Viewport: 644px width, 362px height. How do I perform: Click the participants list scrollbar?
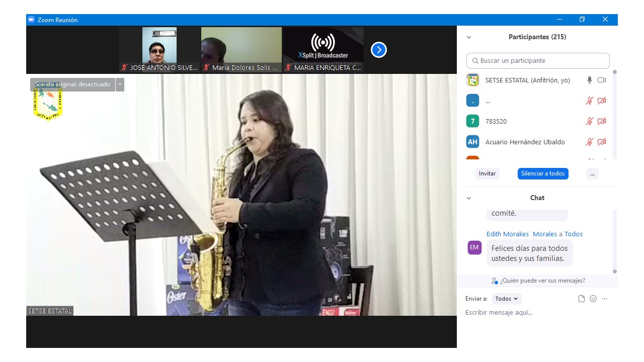coord(614,115)
